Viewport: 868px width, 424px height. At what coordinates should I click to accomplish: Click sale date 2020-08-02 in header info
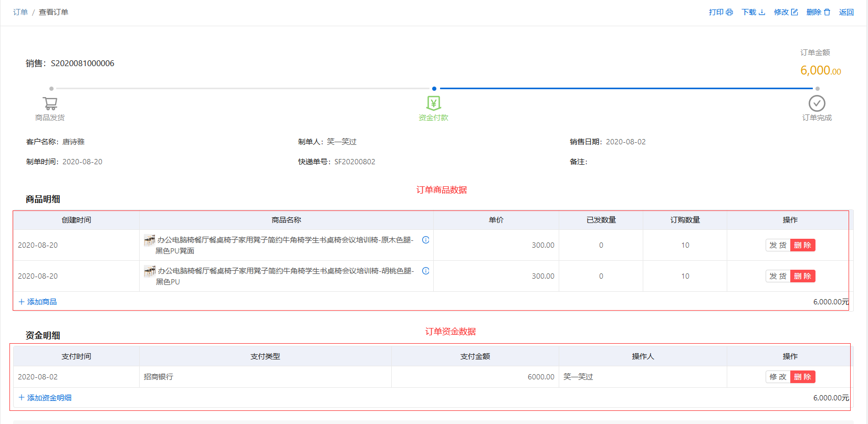pyautogui.click(x=626, y=142)
